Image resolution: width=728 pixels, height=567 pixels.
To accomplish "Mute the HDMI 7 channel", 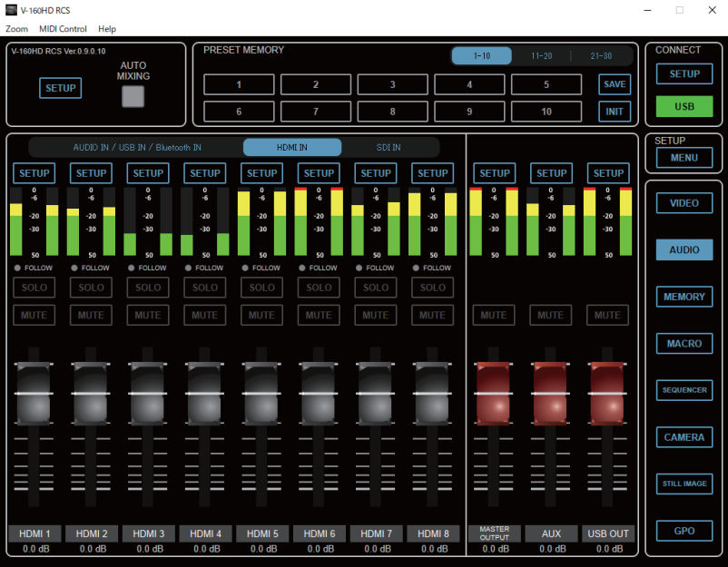I will [x=376, y=315].
